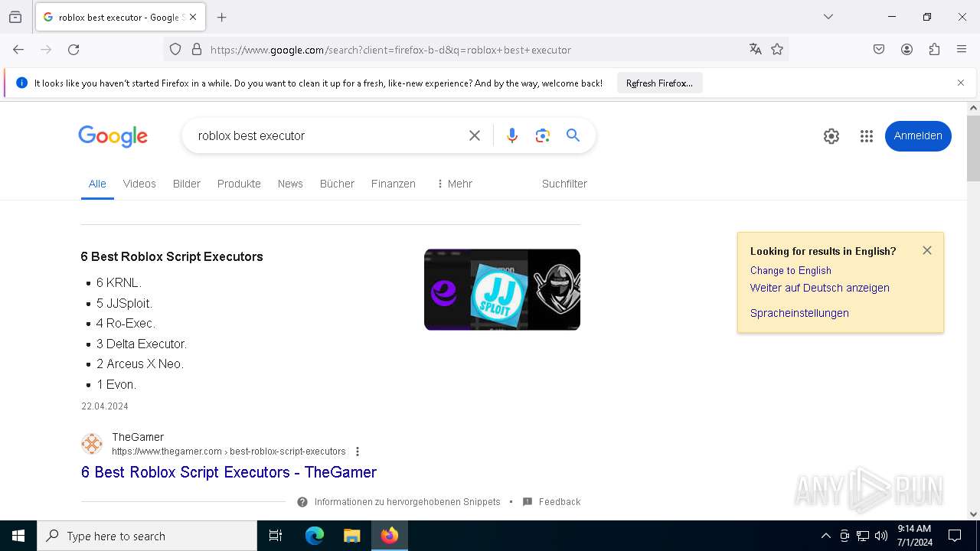Open '6 Best Roblox Script Executors - TheGamer' link
The width and height of the screenshot is (980, 551).
229,472
